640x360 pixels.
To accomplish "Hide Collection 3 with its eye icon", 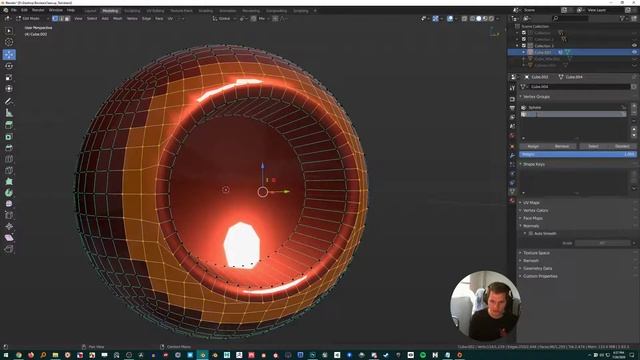I will click(634, 46).
